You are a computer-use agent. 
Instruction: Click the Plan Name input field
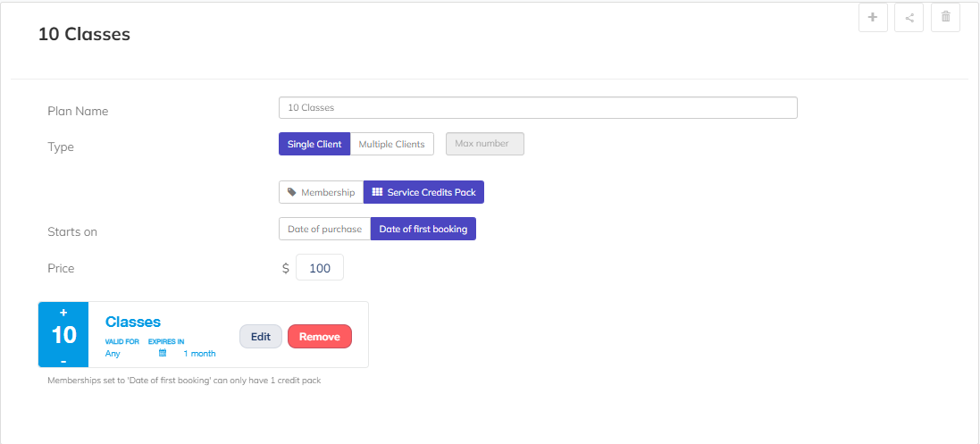click(x=538, y=107)
